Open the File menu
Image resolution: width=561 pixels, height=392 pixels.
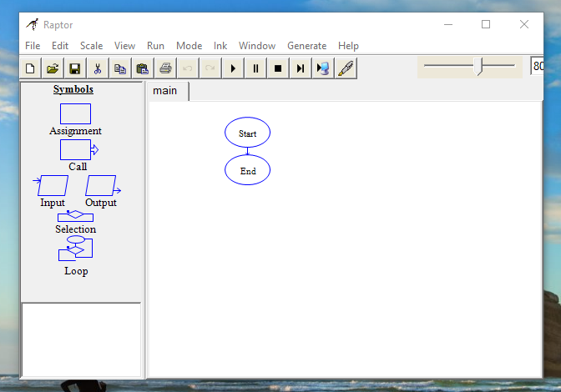click(33, 46)
